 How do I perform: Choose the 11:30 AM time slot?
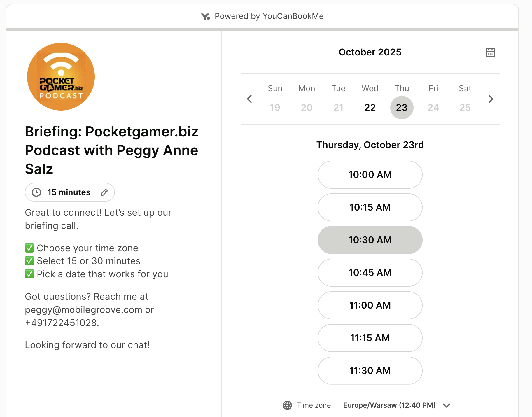[370, 371]
